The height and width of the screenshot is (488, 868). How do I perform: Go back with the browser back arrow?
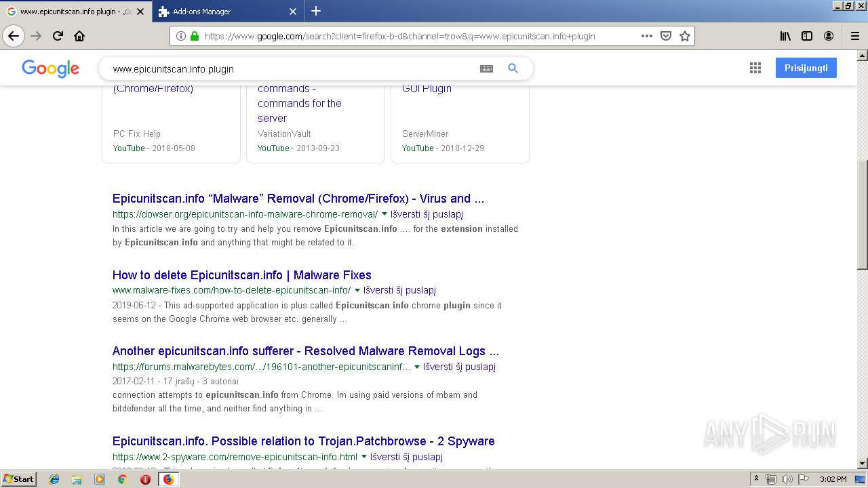(x=14, y=36)
